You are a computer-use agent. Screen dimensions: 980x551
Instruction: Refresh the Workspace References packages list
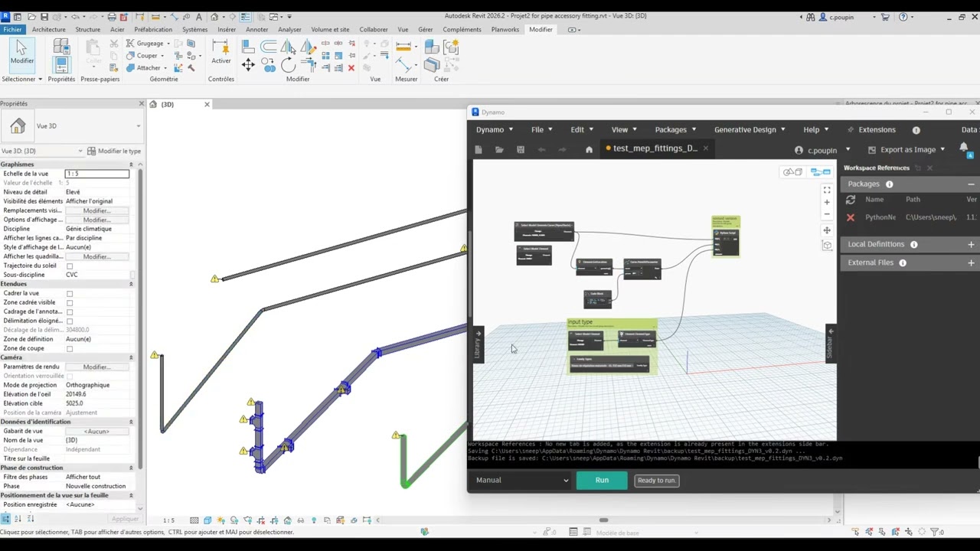click(851, 200)
